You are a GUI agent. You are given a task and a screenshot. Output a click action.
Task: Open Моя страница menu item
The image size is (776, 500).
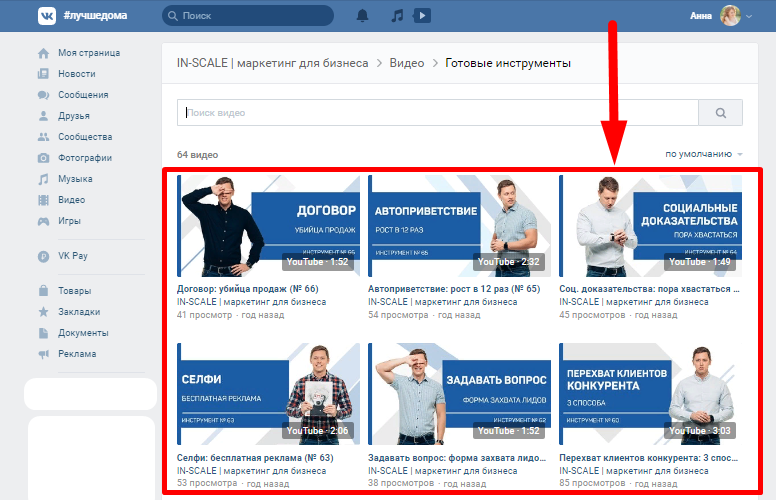89,53
